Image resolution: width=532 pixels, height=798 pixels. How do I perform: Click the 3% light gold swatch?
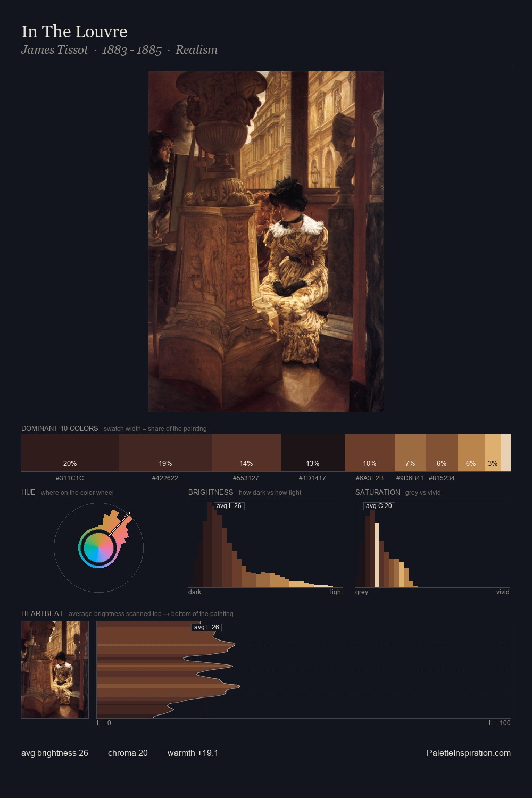[x=493, y=453]
